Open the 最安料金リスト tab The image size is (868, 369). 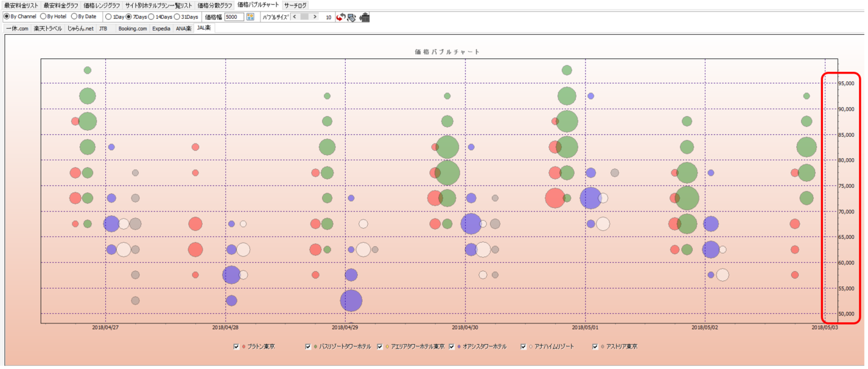point(21,5)
